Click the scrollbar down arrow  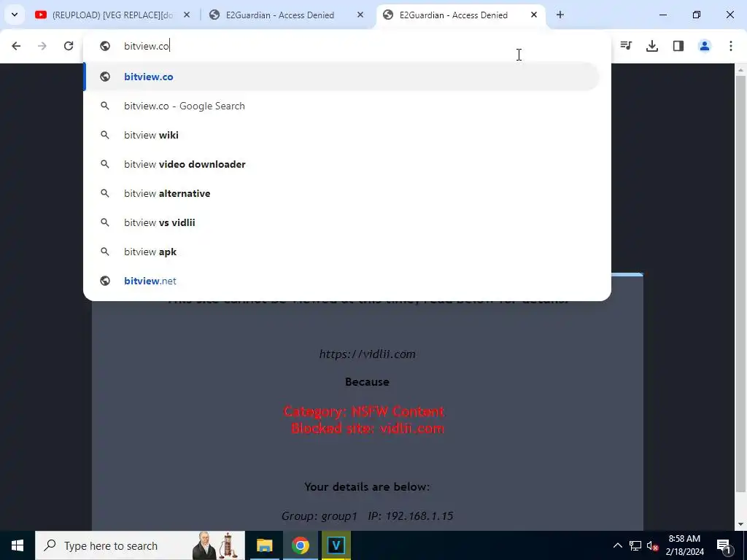click(740, 524)
